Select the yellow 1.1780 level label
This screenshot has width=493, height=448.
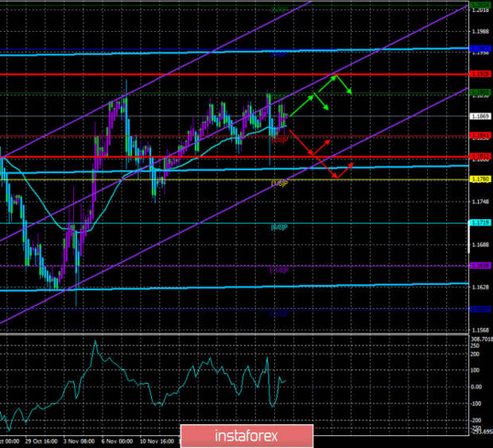[479, 180]
